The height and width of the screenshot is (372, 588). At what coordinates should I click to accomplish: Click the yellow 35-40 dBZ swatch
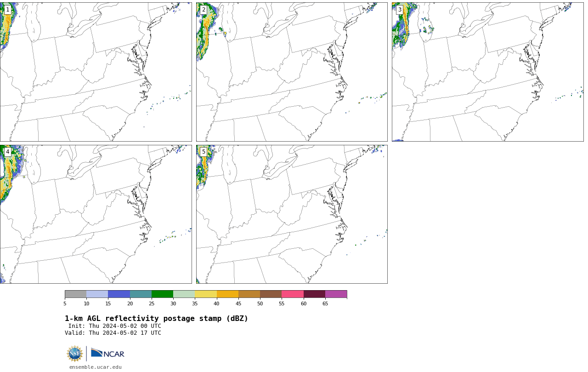[x=206, y=294]
